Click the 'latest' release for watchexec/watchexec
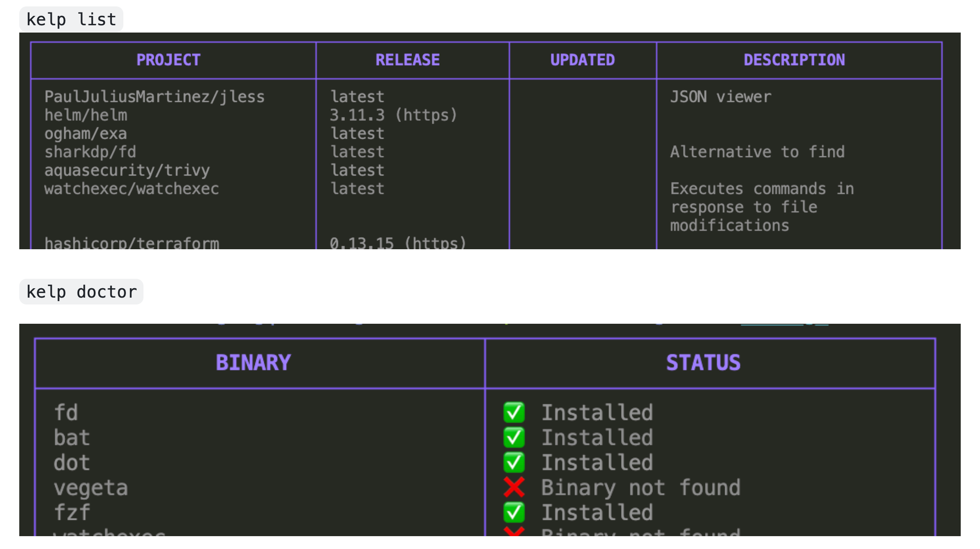Image resolution: width=980 pixels, height=549 pixels. click(x=357, y=189)
